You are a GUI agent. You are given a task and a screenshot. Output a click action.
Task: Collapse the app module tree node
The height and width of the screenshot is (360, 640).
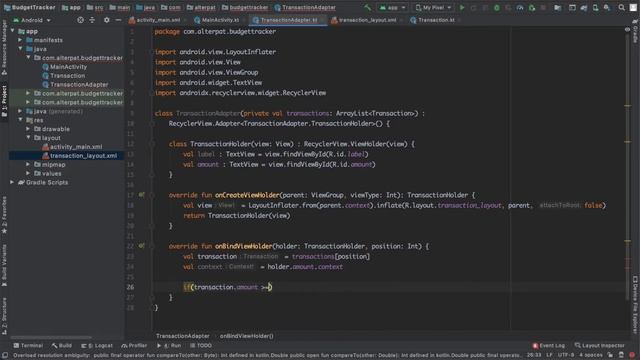13,31
